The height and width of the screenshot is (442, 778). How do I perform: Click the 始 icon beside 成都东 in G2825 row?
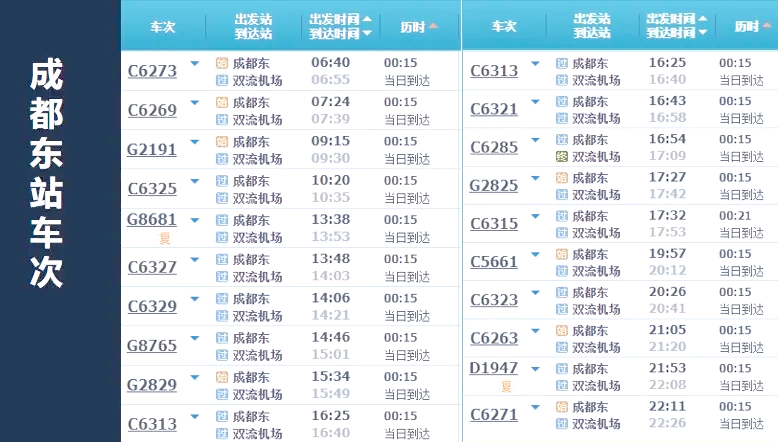(562, 178)
